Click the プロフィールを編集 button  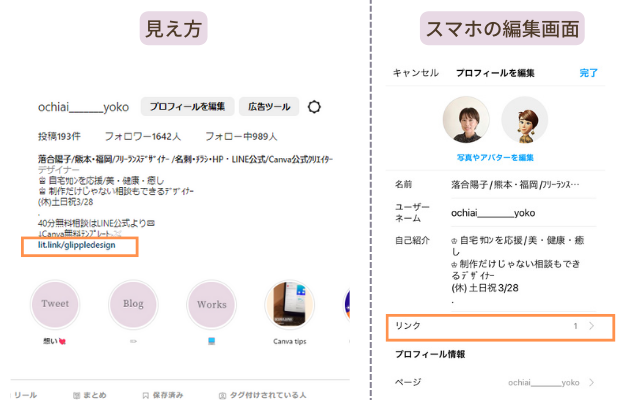pyautogui.click(x=187, y=107)
